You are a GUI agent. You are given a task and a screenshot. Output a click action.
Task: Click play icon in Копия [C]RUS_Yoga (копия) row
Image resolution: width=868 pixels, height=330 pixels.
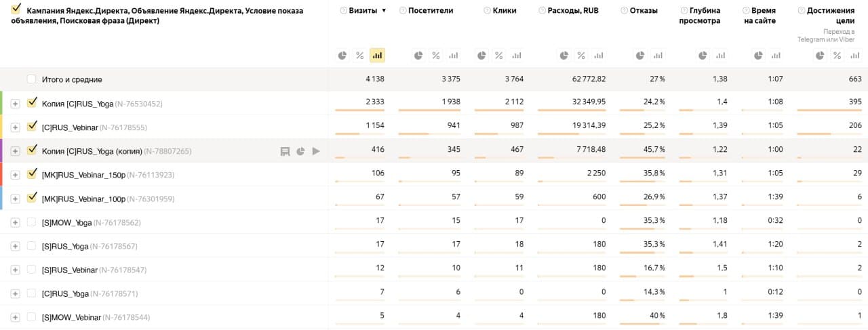[316, 151]
